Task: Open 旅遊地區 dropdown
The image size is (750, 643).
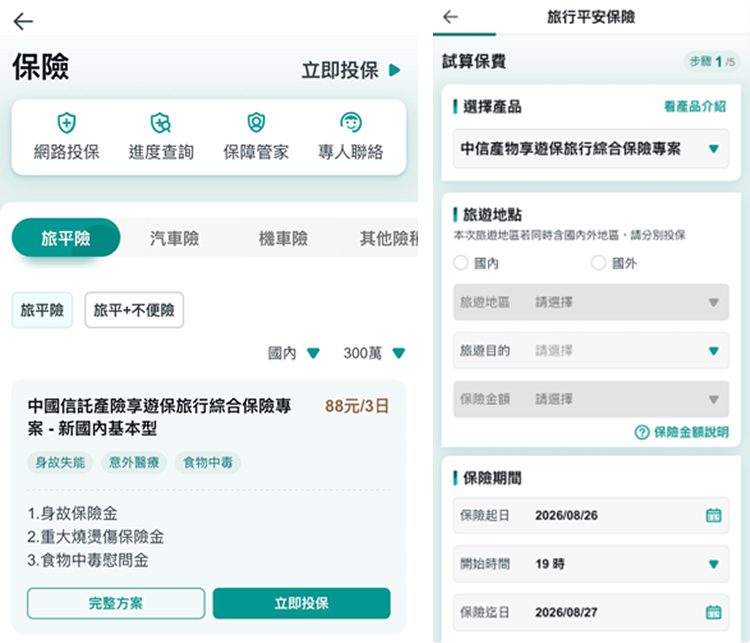Action: point(591,302)
